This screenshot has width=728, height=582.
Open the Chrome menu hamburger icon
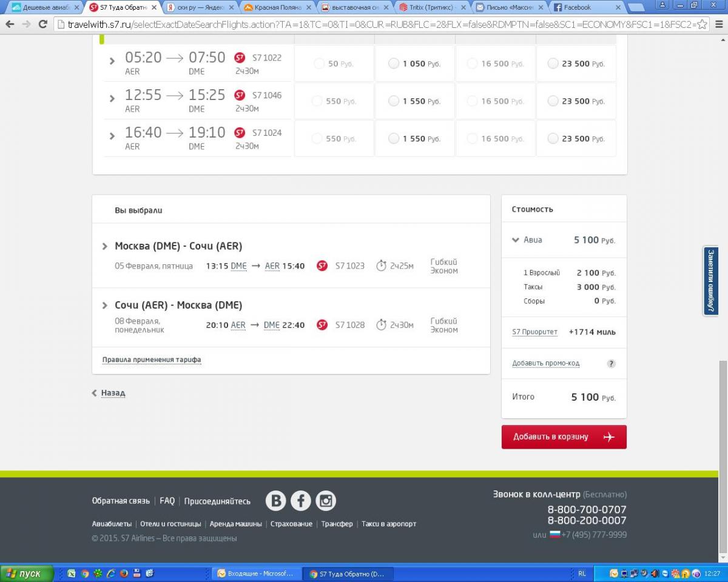[718, 24]
